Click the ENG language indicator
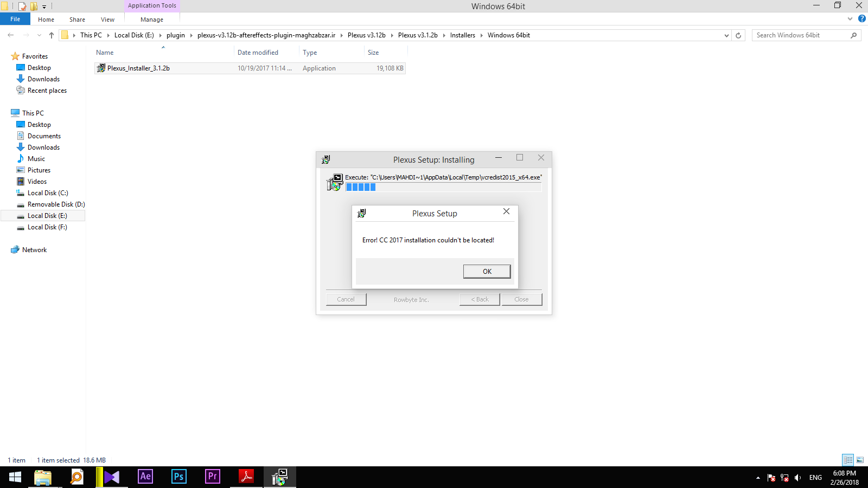868x488 pixels. (815, 478)
